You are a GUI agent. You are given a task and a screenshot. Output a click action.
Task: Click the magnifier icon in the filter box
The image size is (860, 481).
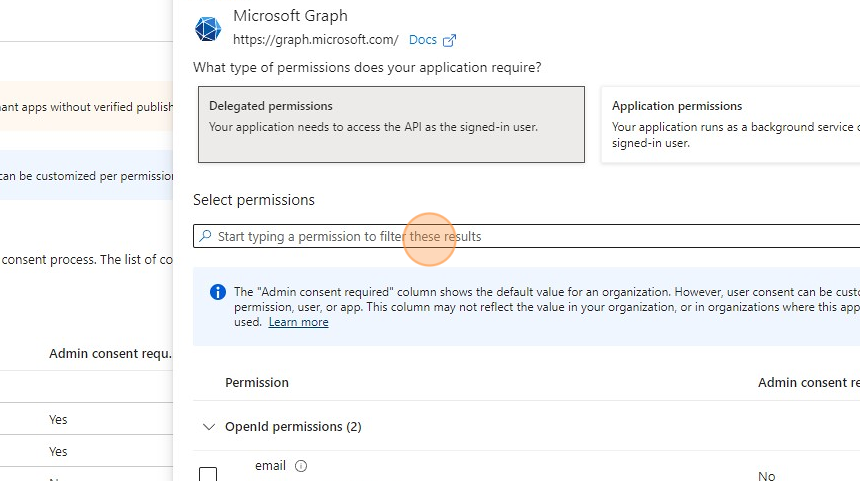tap(205, 236)
